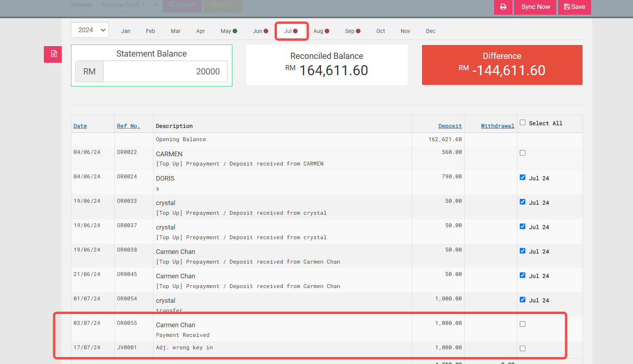Click the 790.00 deposit amount
633x364 pixels.
click(452, 176)
